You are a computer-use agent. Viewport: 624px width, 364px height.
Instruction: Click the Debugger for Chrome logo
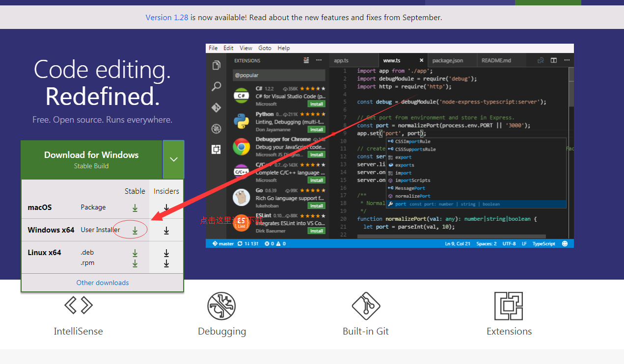(241, 147)
